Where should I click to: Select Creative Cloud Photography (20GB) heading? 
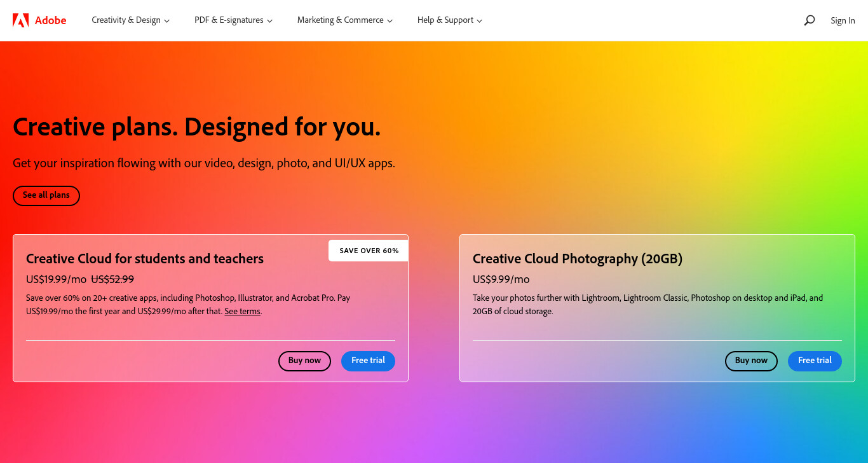[x=578, y=259]
